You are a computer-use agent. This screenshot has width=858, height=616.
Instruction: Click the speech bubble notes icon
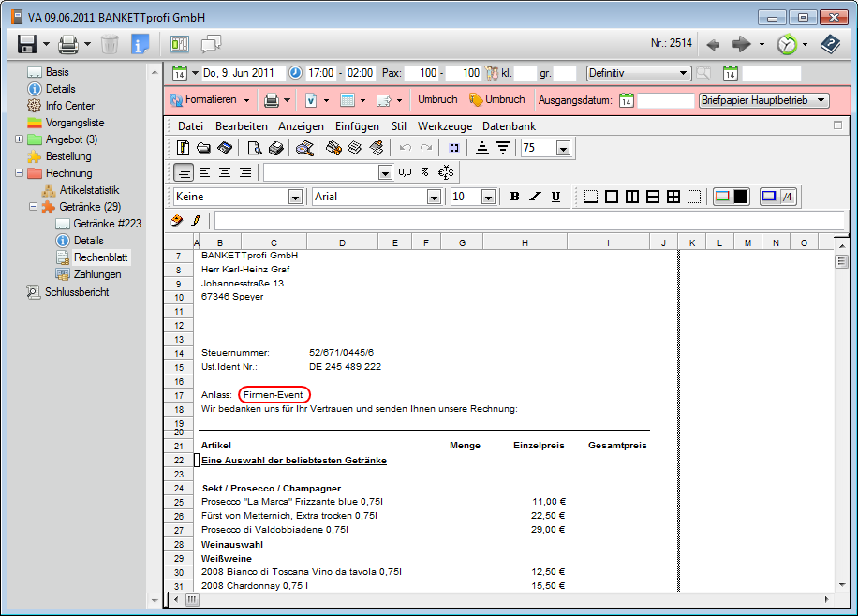211,44
